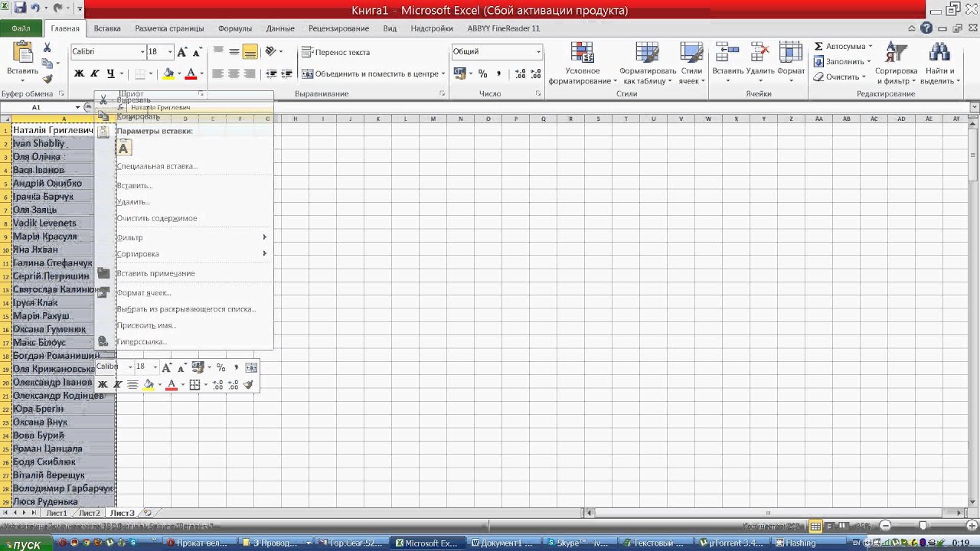The width and height of the screenshot is (980, 551).
Task: Toggle italic К in the ribbon
Action: point(95,73)
